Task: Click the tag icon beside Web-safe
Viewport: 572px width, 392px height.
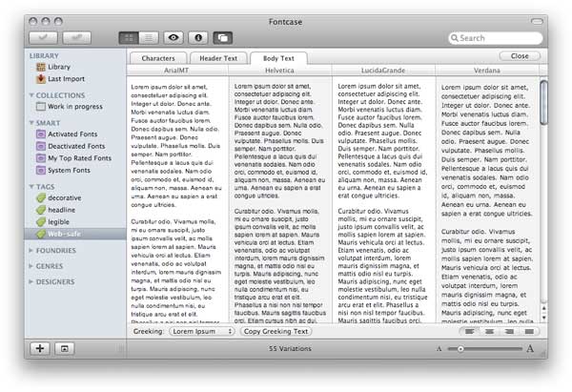Action: click(x=41, y=234)
